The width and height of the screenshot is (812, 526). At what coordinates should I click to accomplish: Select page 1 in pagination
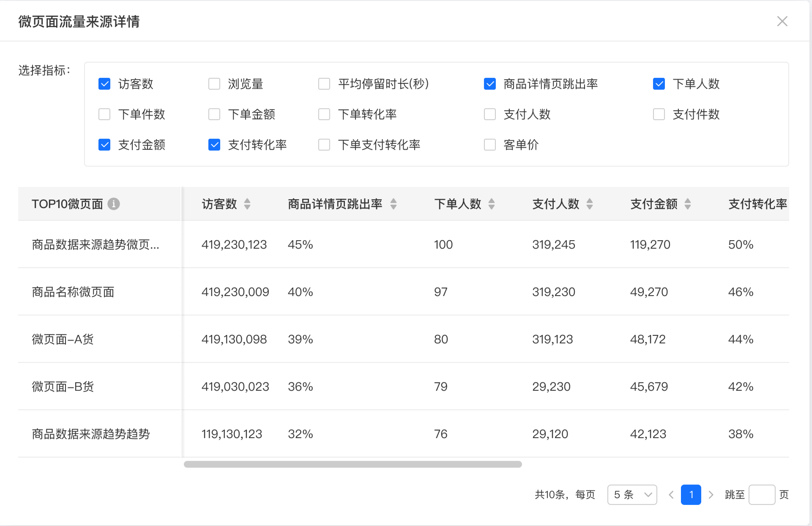pyautogui.click(x=691, y=495)
